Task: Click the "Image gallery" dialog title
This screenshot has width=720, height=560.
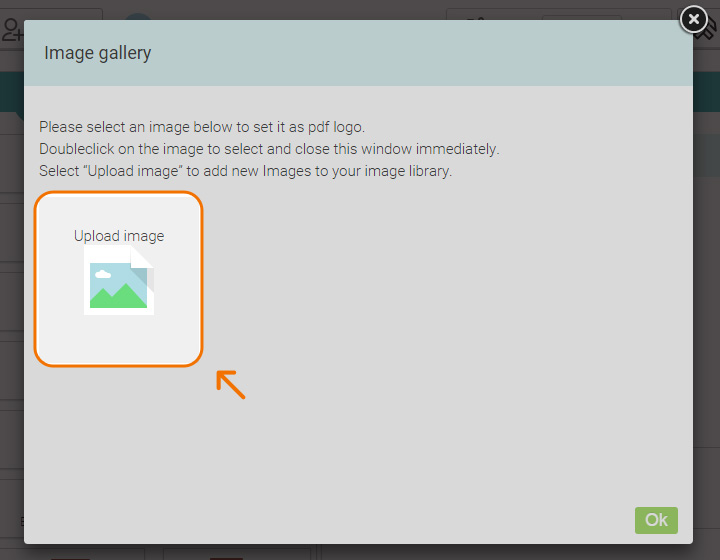Action: pyautogui.click(x=98, y=53)
